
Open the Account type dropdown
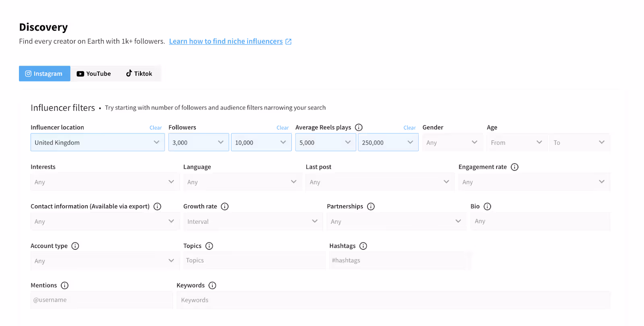pyautogui.click(x=105, y=261)
